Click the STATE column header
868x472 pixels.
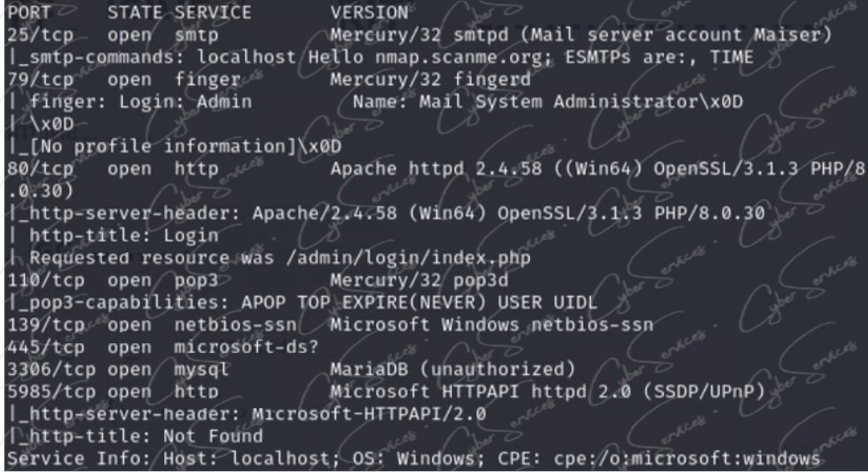[x=135, y=12]
